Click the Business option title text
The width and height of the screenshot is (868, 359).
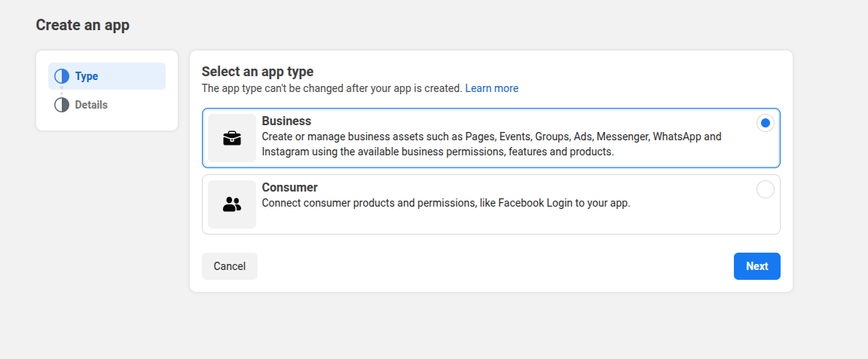286,121
